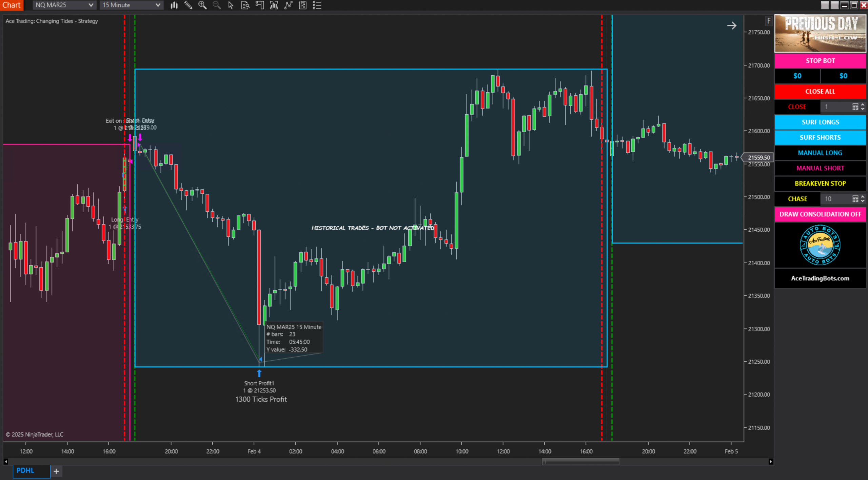868x480 pixels.
Task: Click the HISTORICAL TRADES – BOT NOT ACTIVATED text
Action: [373, 228]
